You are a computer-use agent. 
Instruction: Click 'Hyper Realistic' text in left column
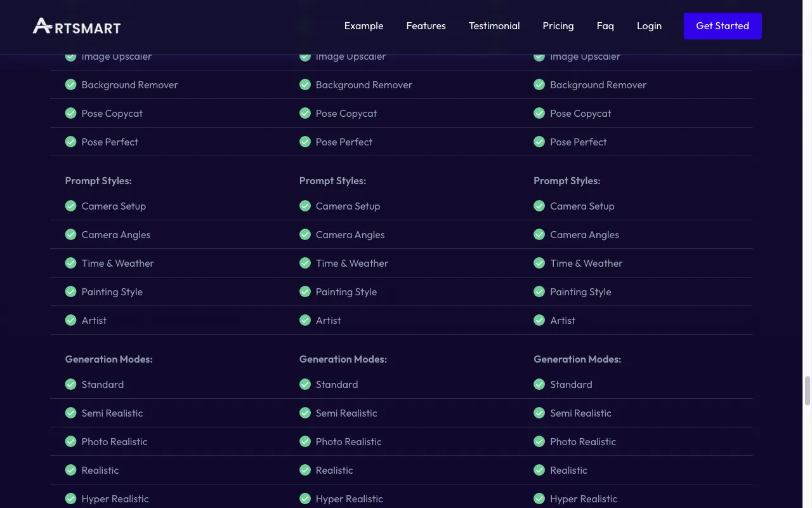(x=115, y=499)
